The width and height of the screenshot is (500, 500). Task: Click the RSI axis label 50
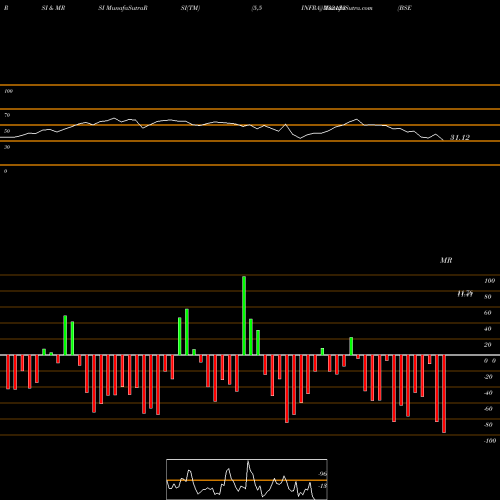click(x=7, y=131)
